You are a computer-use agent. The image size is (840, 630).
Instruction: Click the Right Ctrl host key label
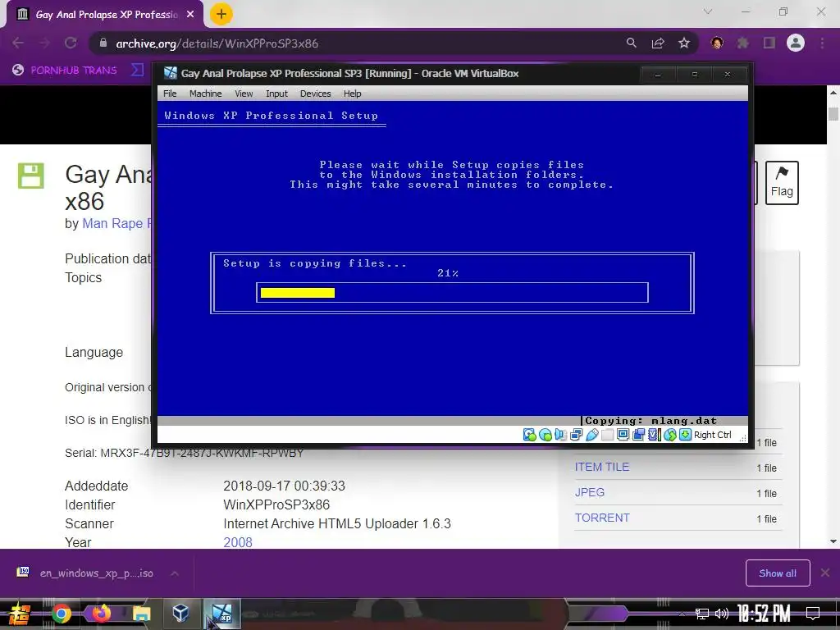713,435
